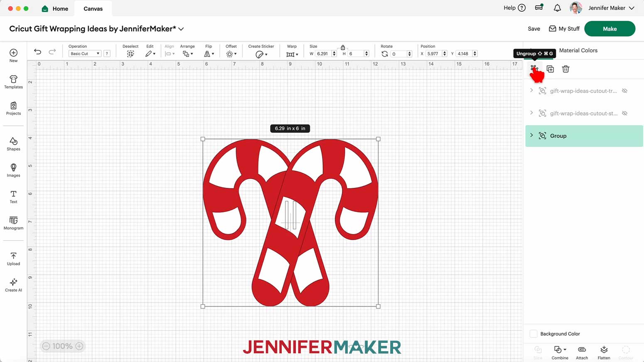Open the Shapes tool
This screenshot has width=644, height=362.
pos(13,144)
